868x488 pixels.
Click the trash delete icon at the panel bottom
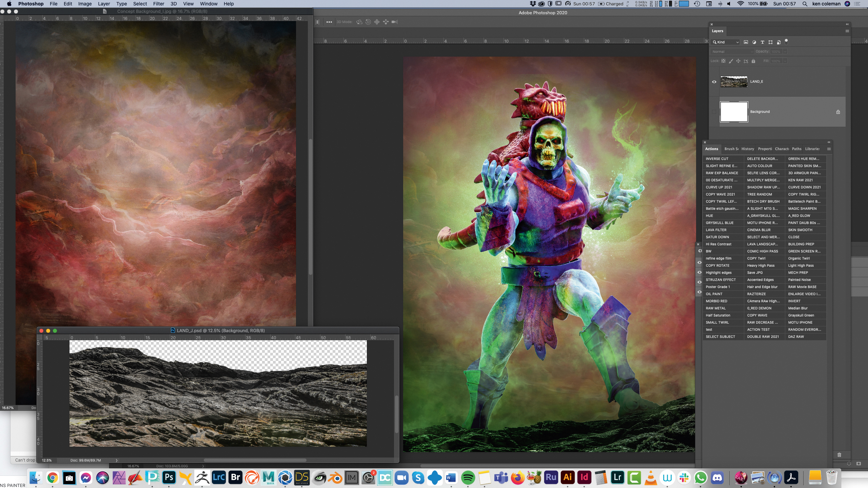tap(839, 455)
